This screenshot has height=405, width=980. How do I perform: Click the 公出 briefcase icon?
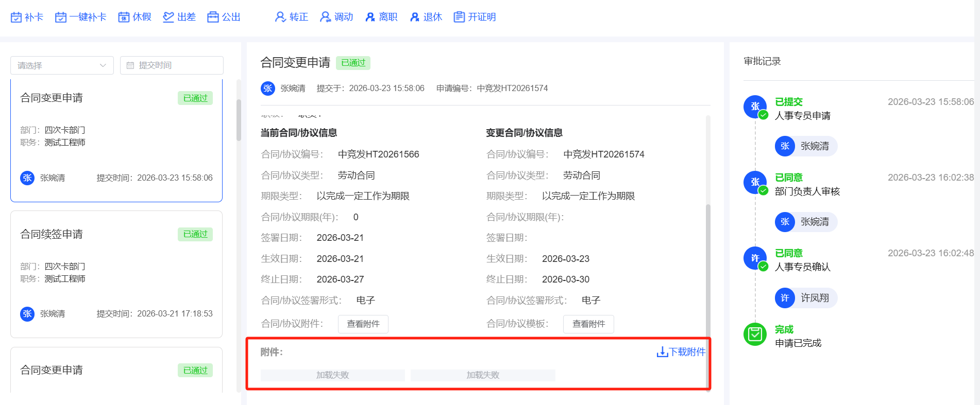point(213,17)
